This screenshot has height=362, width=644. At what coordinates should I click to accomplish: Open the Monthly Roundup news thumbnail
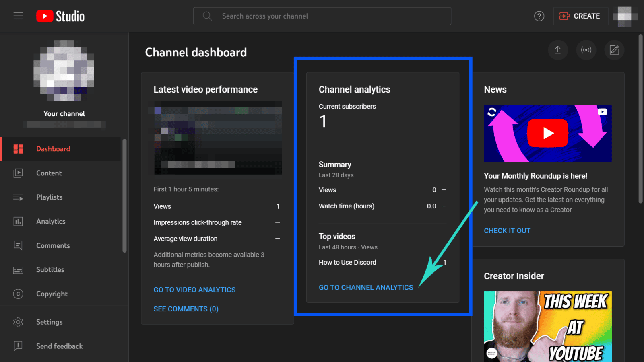pos(548,133)
